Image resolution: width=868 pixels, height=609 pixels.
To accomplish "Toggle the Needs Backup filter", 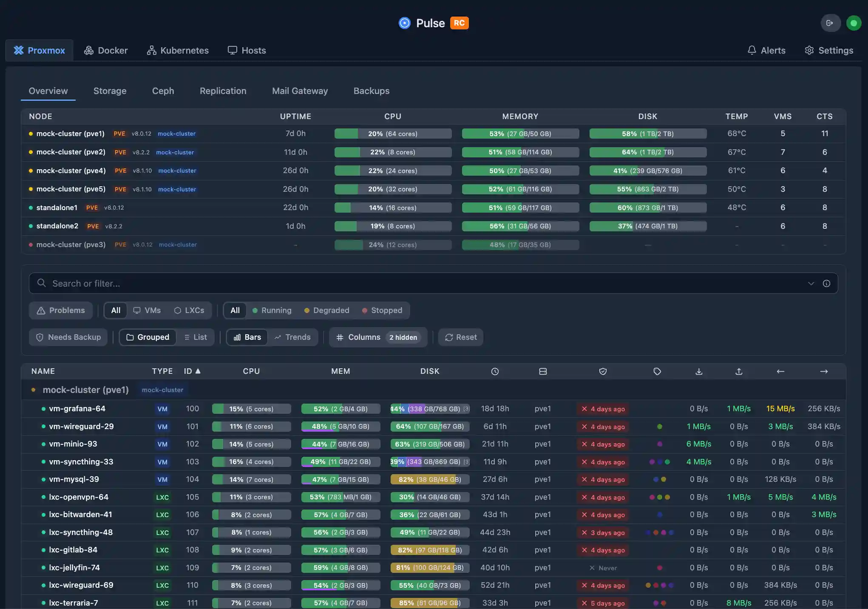I will pyautogui.click(x=68, y=337).
